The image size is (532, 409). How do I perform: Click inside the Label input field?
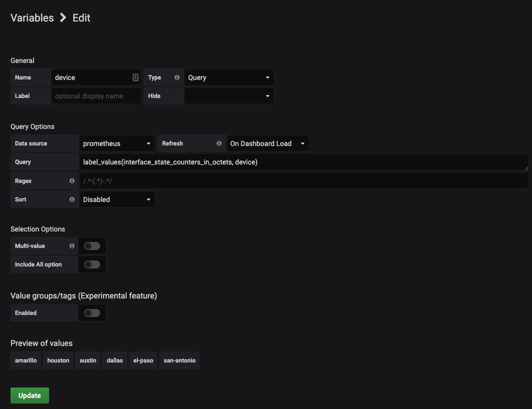(x=96, y=95)
